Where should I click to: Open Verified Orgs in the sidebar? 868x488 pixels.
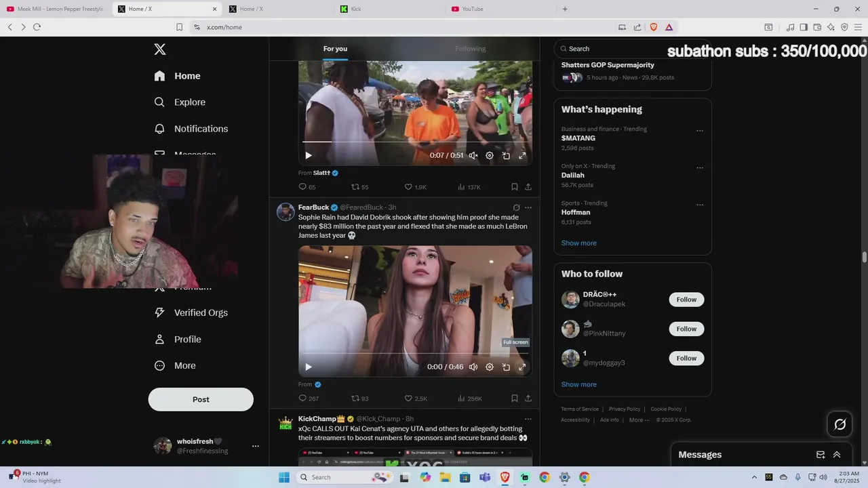(191, 312)
